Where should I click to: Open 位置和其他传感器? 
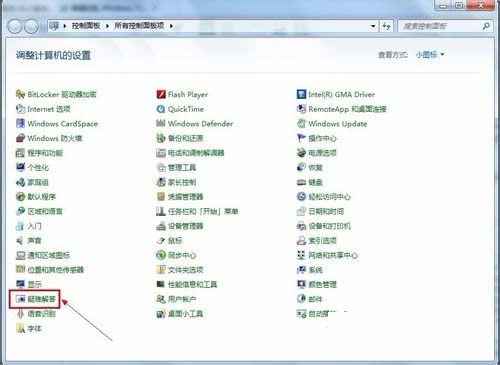50,270
